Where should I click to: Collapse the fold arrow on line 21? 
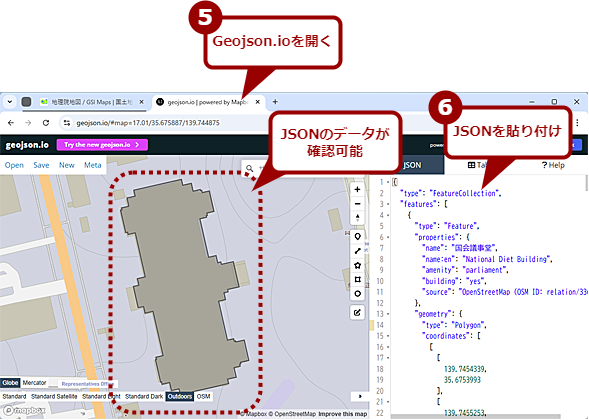point(388,402)
